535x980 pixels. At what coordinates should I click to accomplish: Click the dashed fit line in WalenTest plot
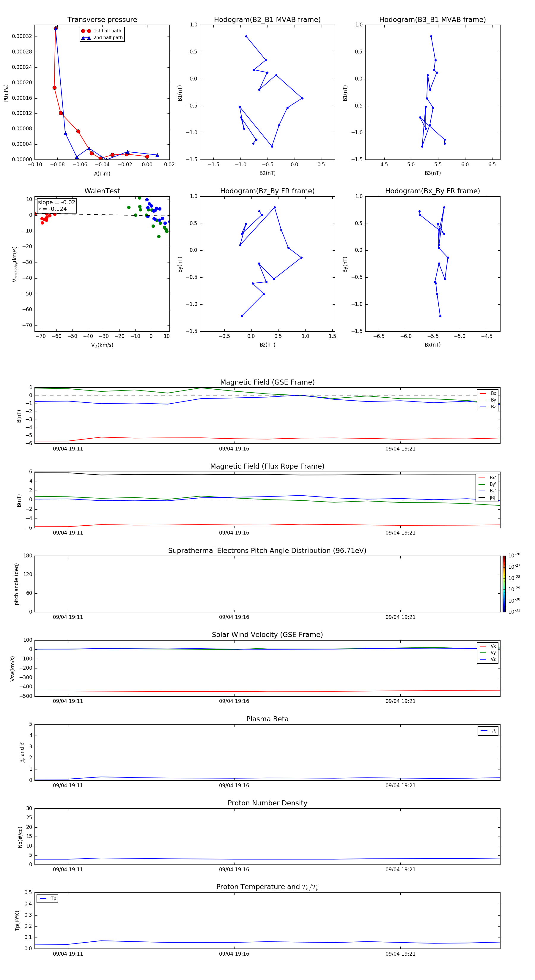(102, 215)
